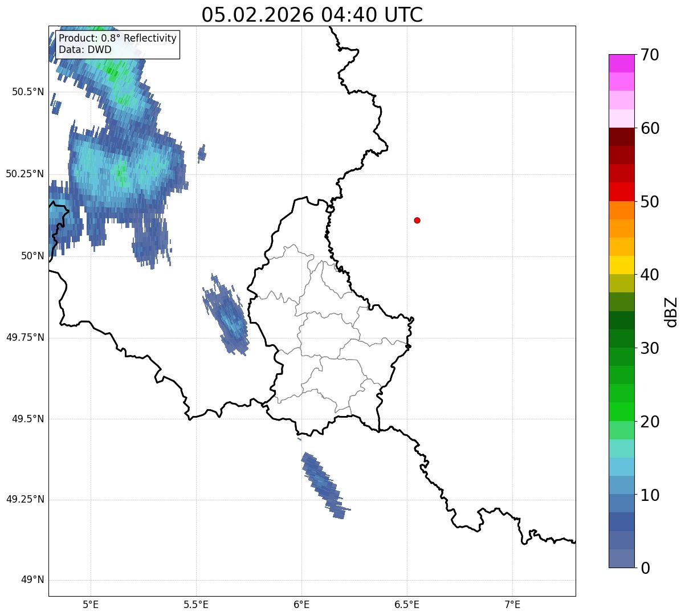
Task: Click the red station marker dot
Action: (x=417, y=220)
